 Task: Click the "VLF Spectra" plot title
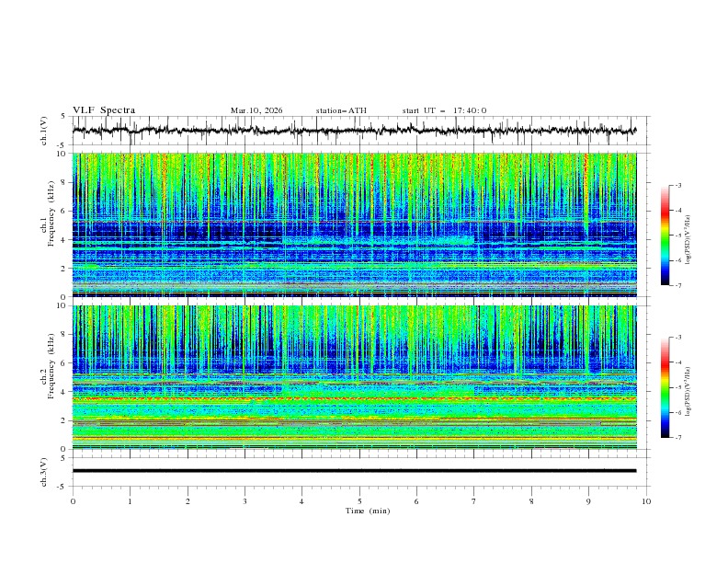pyautogui.click(x=104, y=110)
